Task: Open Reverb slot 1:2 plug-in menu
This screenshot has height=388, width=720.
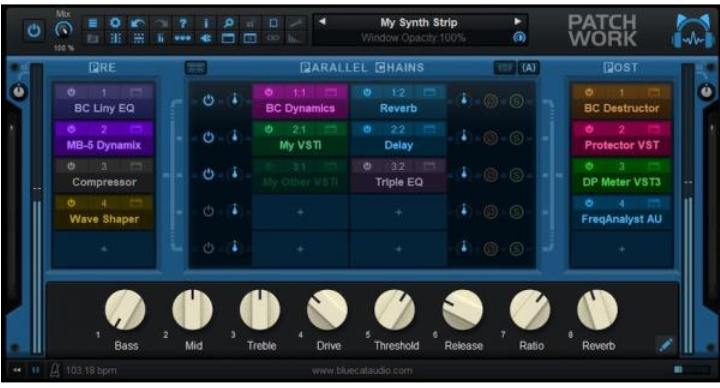Action: tap(399, 108)
